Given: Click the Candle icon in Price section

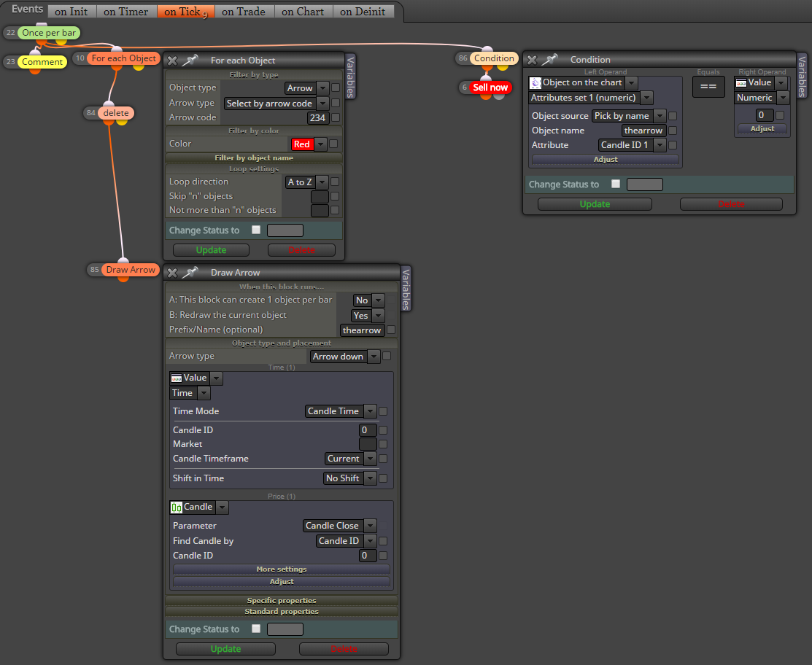Looking at the screenshot, I should (177, 507).
